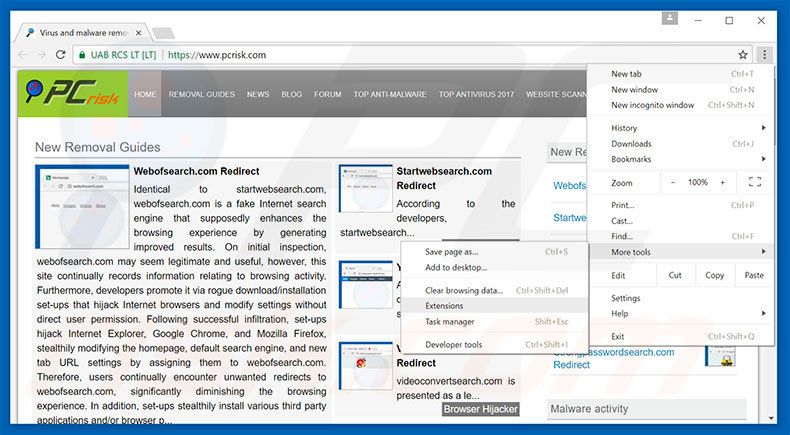Choose New window in Chrome menu
The image size is (790, 435).
[x=680, y=89]
